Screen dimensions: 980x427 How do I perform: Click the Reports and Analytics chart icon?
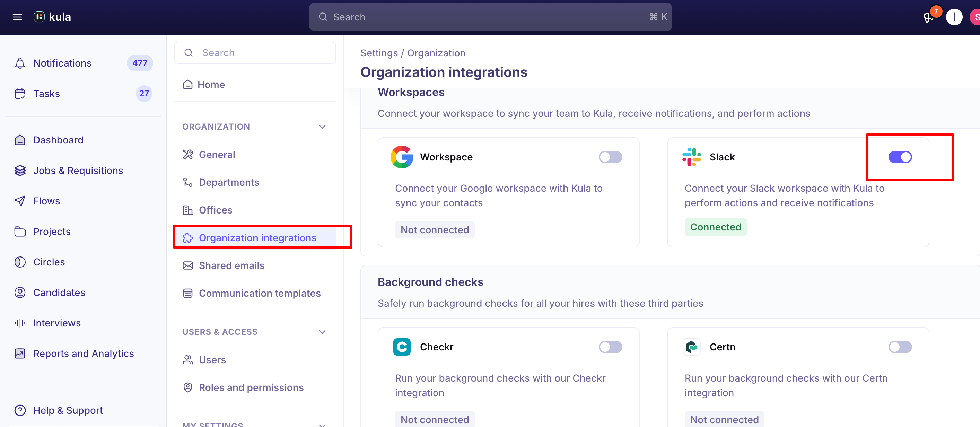tap(20, 354)
